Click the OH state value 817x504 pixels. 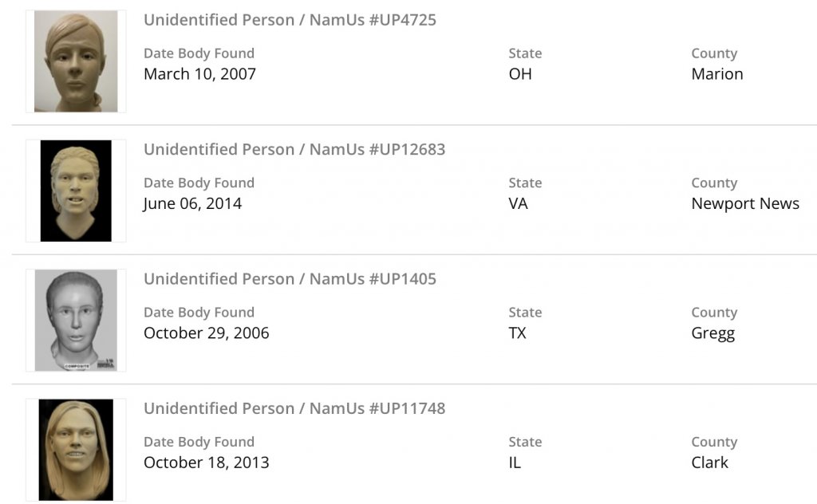point(520,74)
